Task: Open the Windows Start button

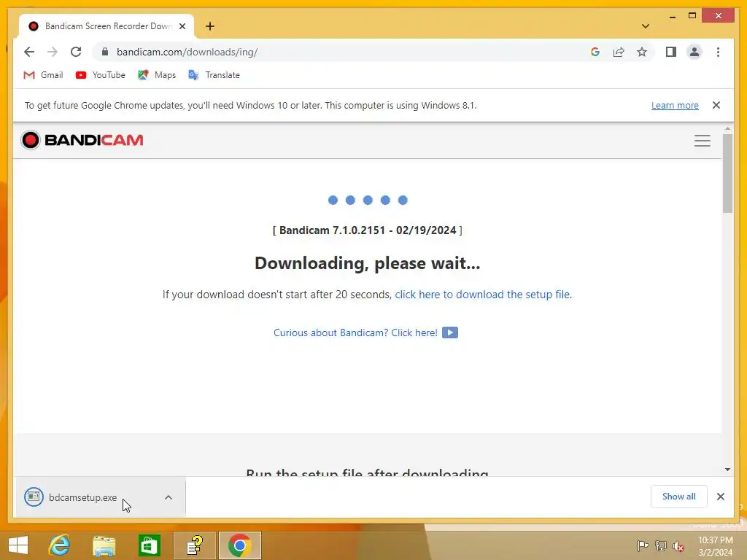Action: pos(18,545)
